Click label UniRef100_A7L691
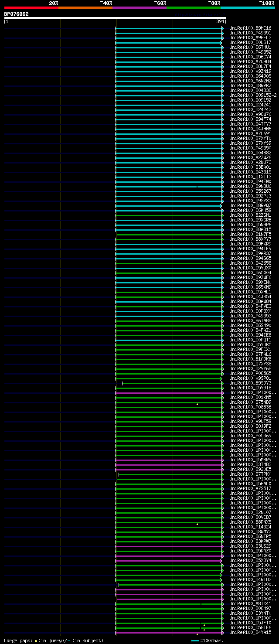 250,133
